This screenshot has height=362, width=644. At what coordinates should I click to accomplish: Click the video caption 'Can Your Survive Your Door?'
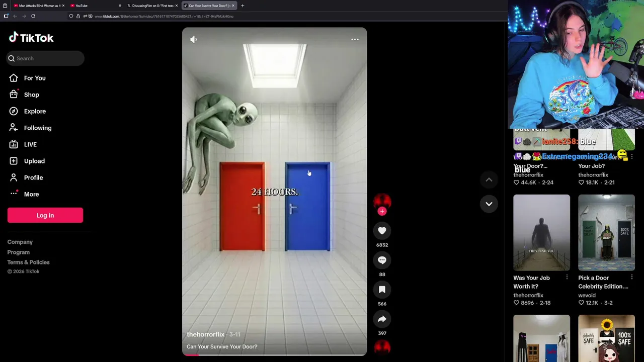(222, 346)
